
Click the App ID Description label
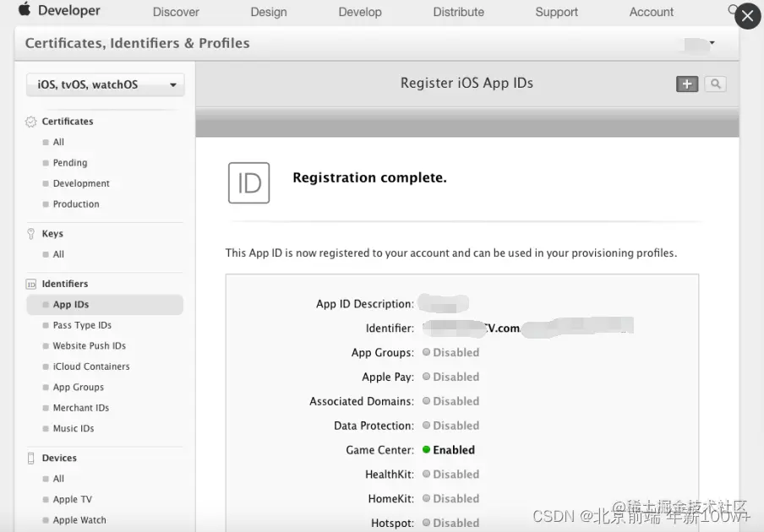pyautogui.click(x=365, y=304)
